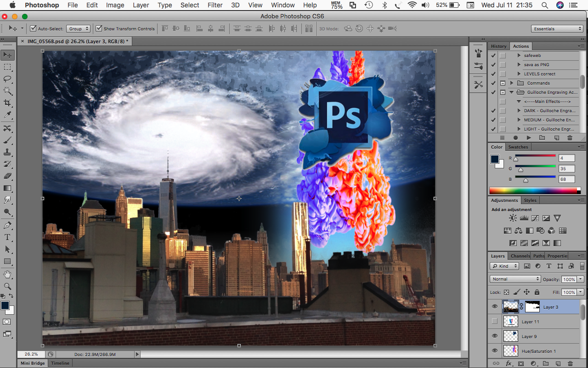Open the Timeline panel tab

coord(60,363)
